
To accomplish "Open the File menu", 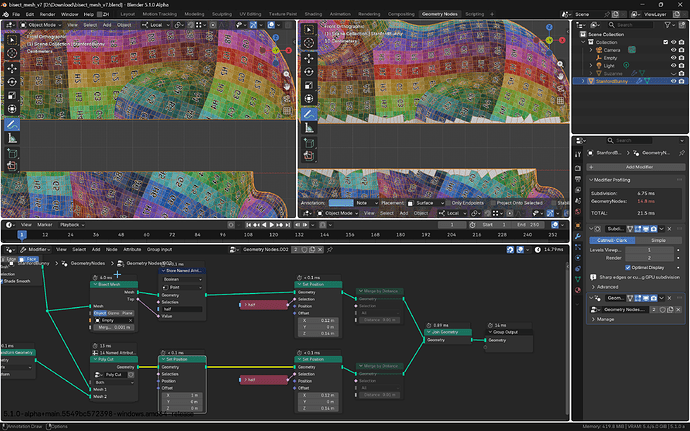I will tap(16, 14).
